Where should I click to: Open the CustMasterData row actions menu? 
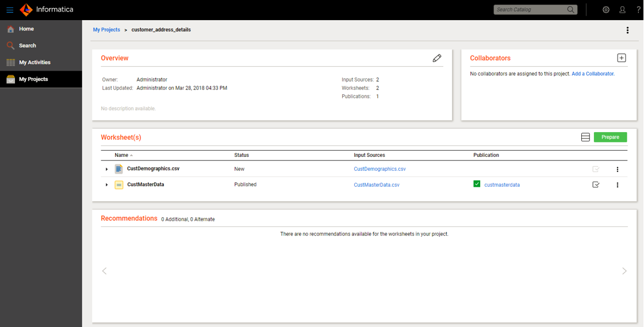pos(617,185)
